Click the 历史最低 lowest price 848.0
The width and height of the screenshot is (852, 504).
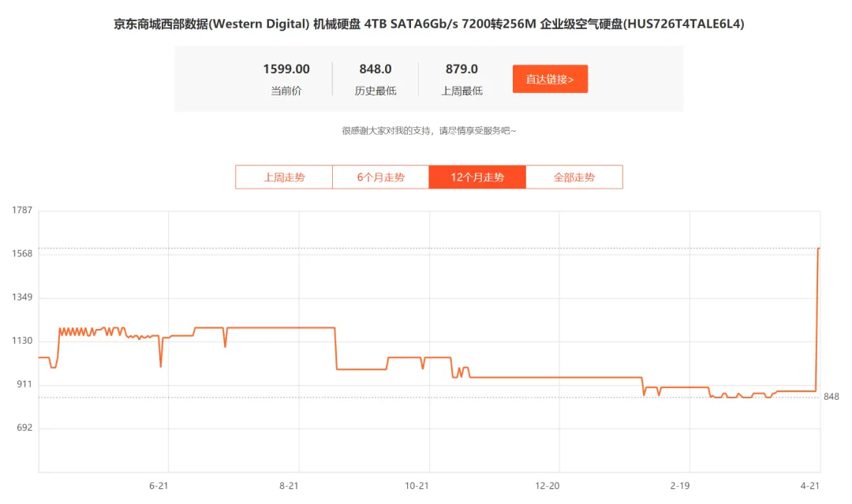[376, 69]
